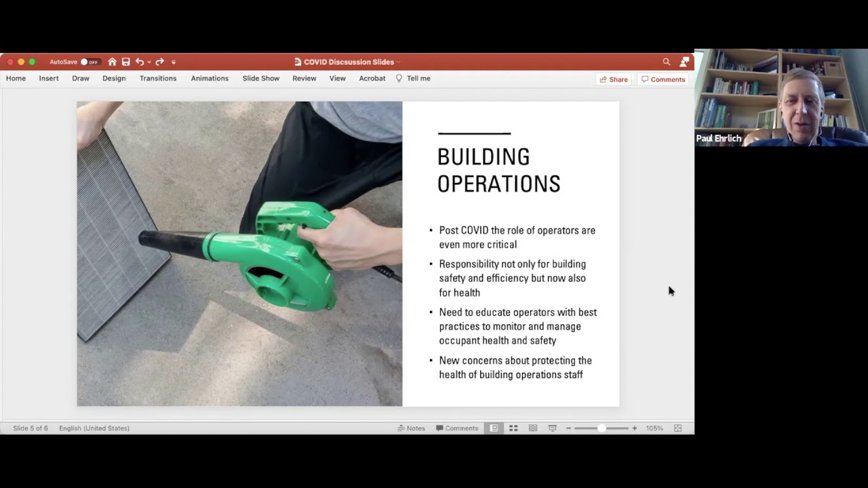Toggle the AutoSave switch
The height and width of the screenshot is (488, 868).
[90, 62]
